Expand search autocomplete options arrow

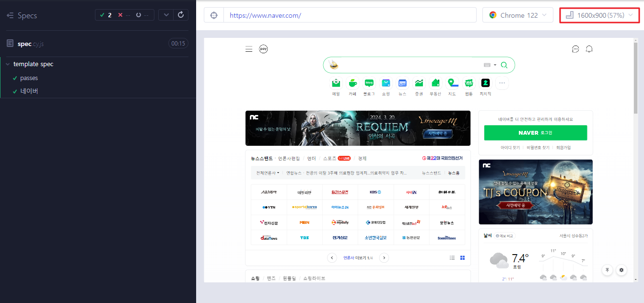(495, 65)
